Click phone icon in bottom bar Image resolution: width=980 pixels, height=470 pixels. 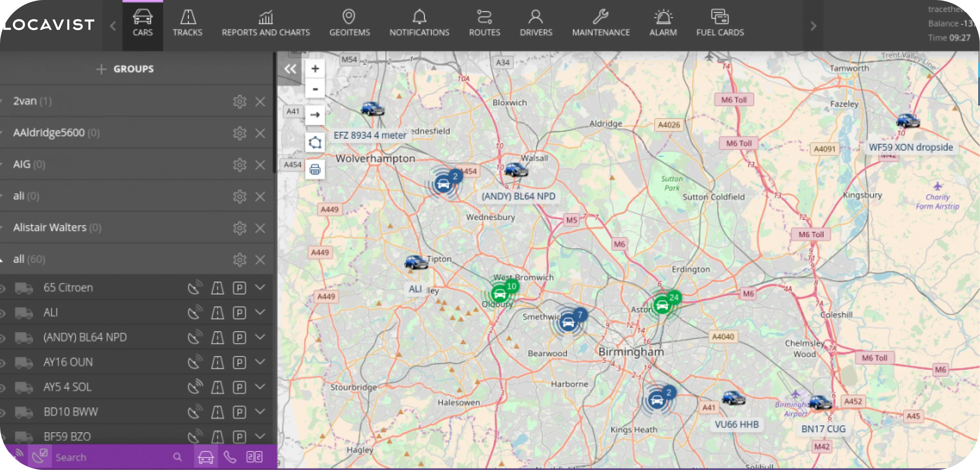[x=230, y=457]
